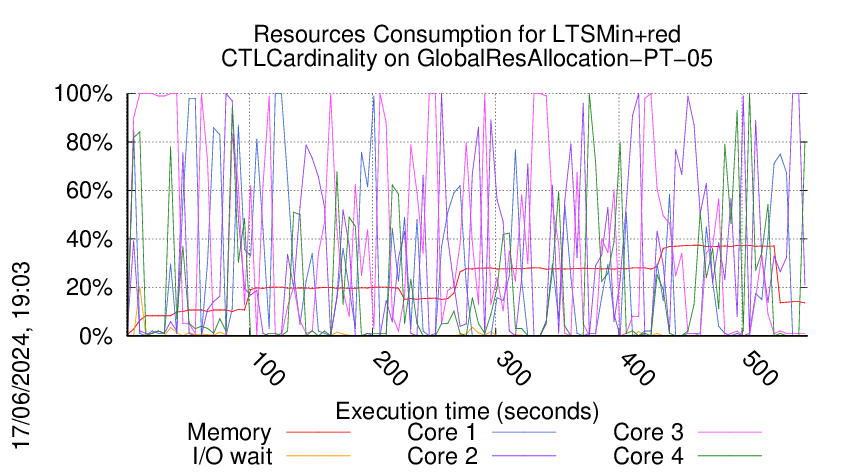Select the 0% y-axis label
850x475 pixels.
point(95,336)
